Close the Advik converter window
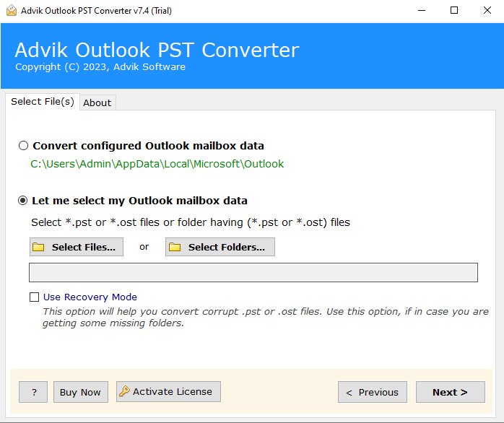 [x=487, y=11]
